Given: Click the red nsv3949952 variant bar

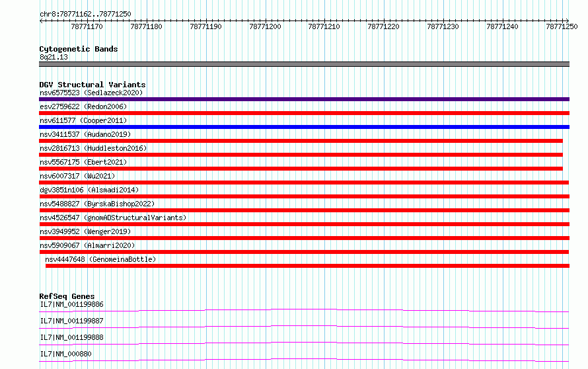Looking at the screenshot, I should pos(304,238).
